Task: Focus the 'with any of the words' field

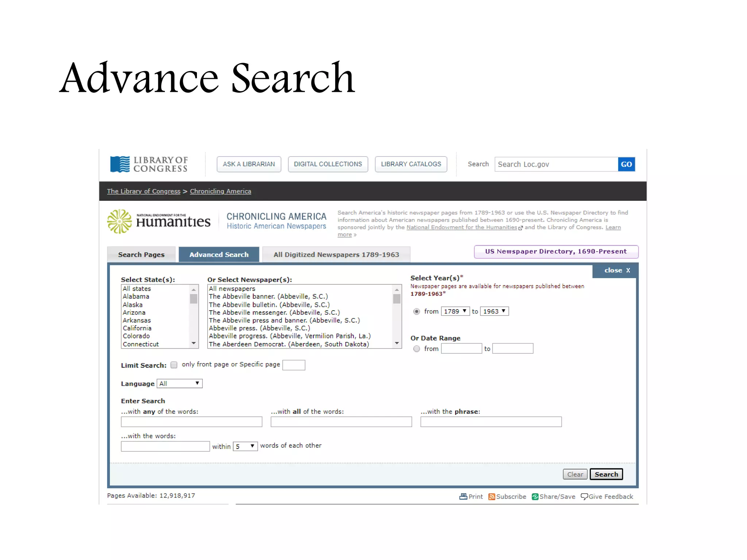Action: [191, 422]
